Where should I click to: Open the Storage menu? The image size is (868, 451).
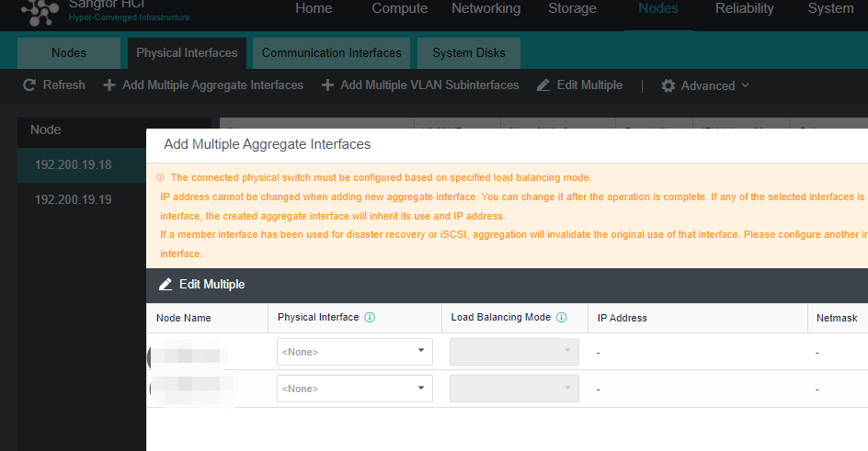pos(572,9)
